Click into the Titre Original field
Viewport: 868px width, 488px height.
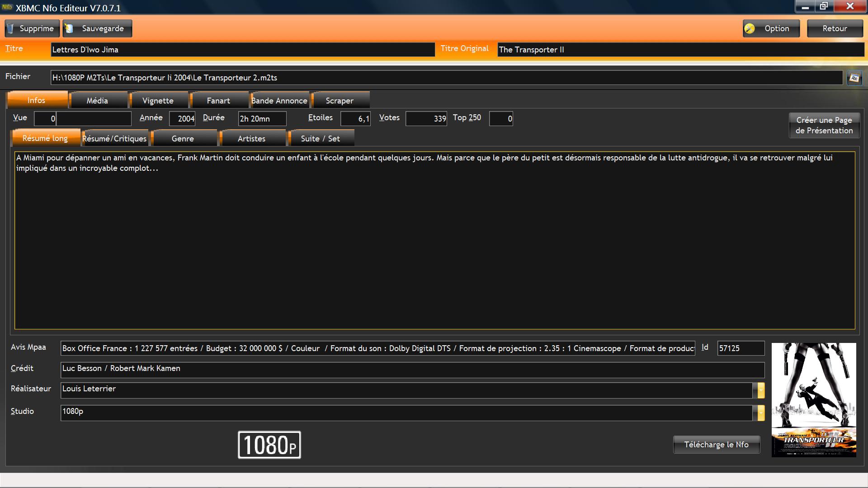point(680,50)
